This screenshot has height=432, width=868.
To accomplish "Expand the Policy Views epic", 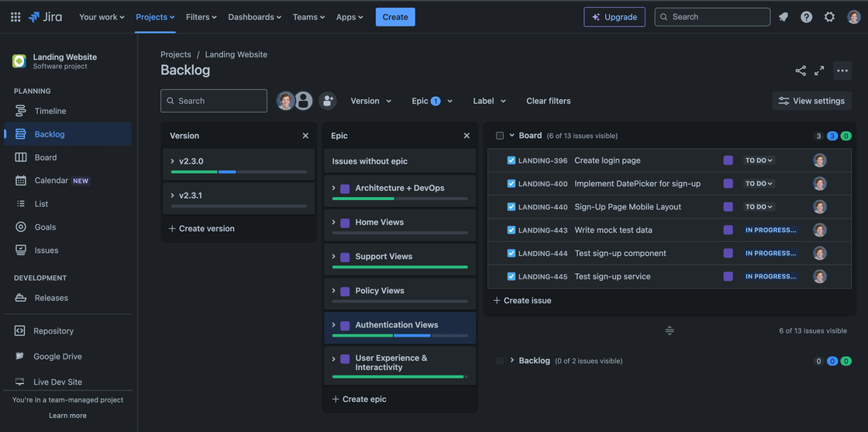I will tap(334, 291).
